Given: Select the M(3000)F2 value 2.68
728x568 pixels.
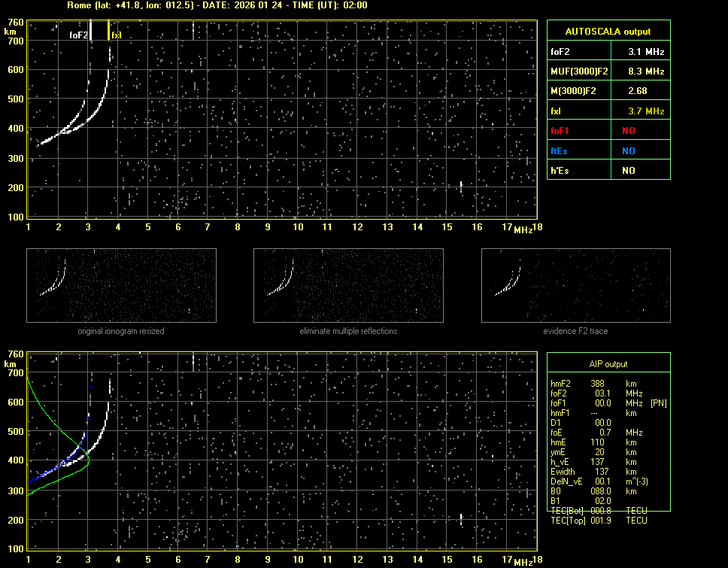Looking at the screenshot, I should [639, 91].
